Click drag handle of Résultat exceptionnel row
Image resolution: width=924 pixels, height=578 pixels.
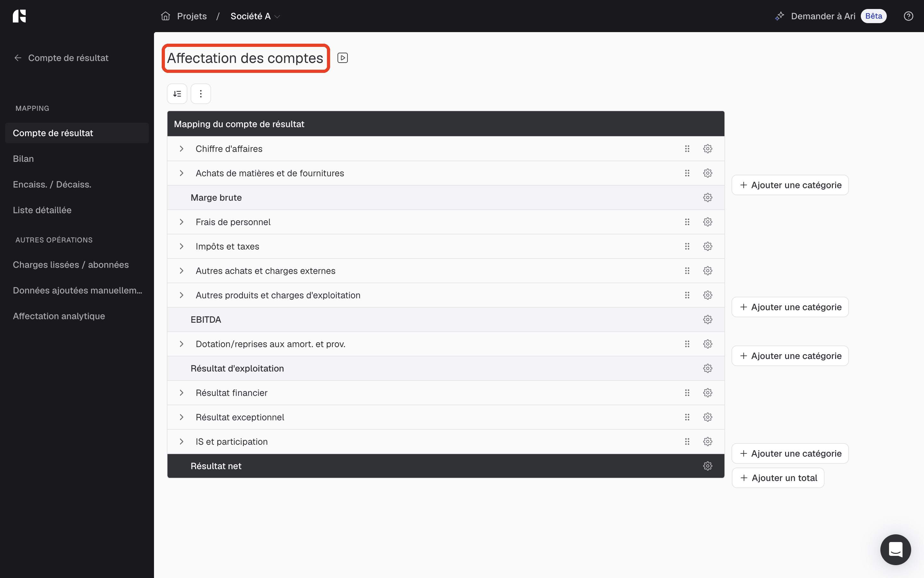click(x=687, y=417)
